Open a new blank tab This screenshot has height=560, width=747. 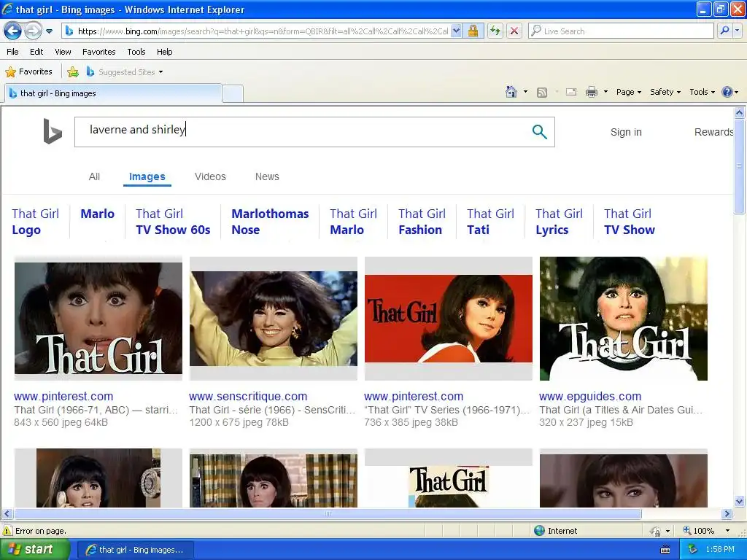tap(233, 93)
